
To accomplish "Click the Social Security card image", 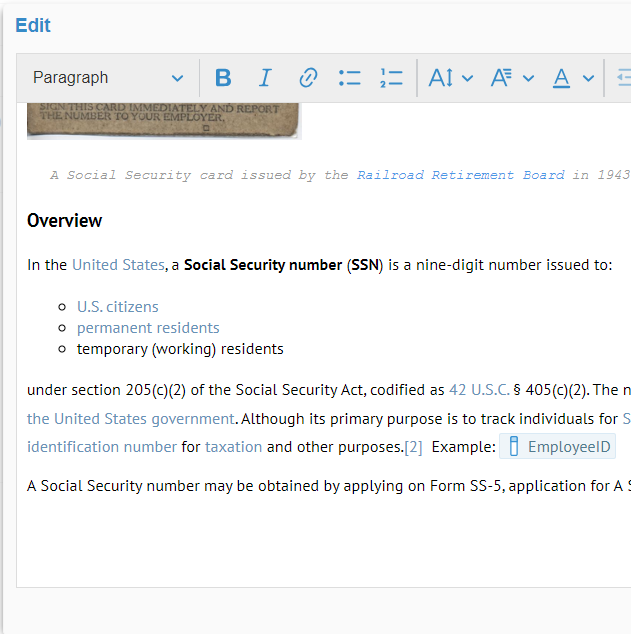I will pyautogui.click(x=163, y=120).
